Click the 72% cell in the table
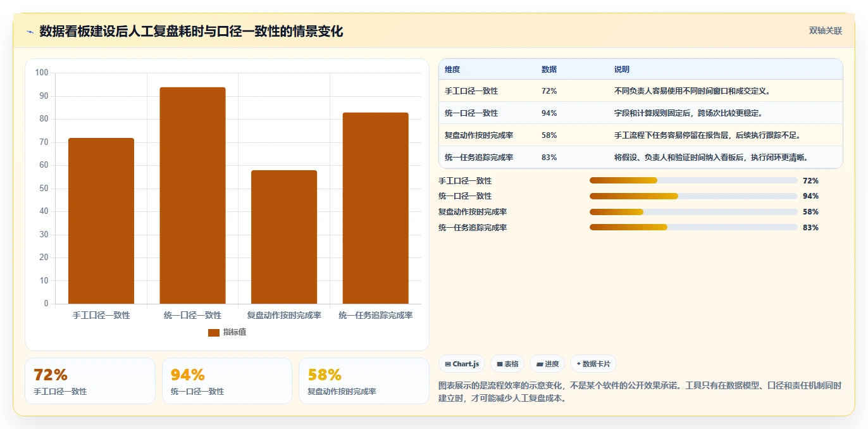The image size is (868, 429). 549,91
